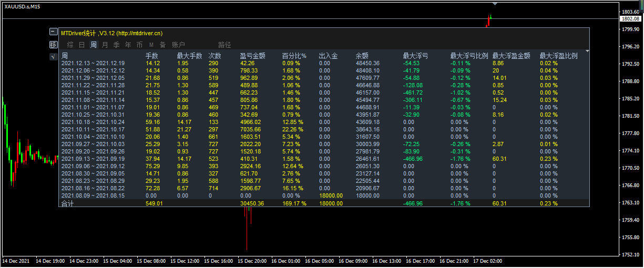This screenshot has height=268, width=644.
Task: Click the total percentage 169.17 %
Action: pos(294,203)
